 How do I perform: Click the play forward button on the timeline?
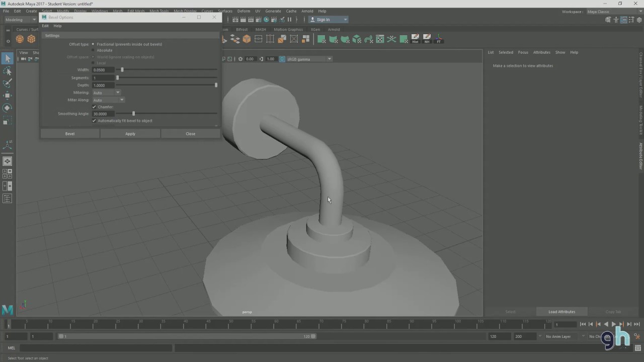pyautogui.click(x=613, y=324)
